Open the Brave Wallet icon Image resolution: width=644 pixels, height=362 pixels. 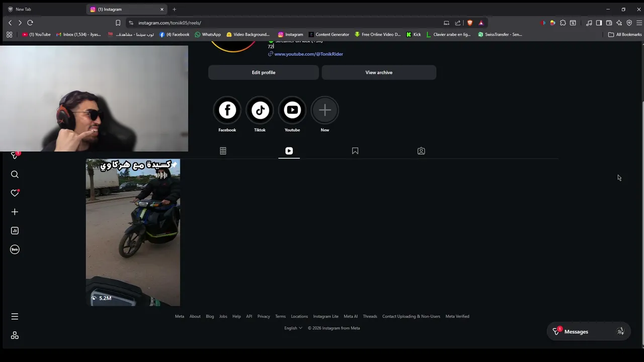click(x=609, y=23)
